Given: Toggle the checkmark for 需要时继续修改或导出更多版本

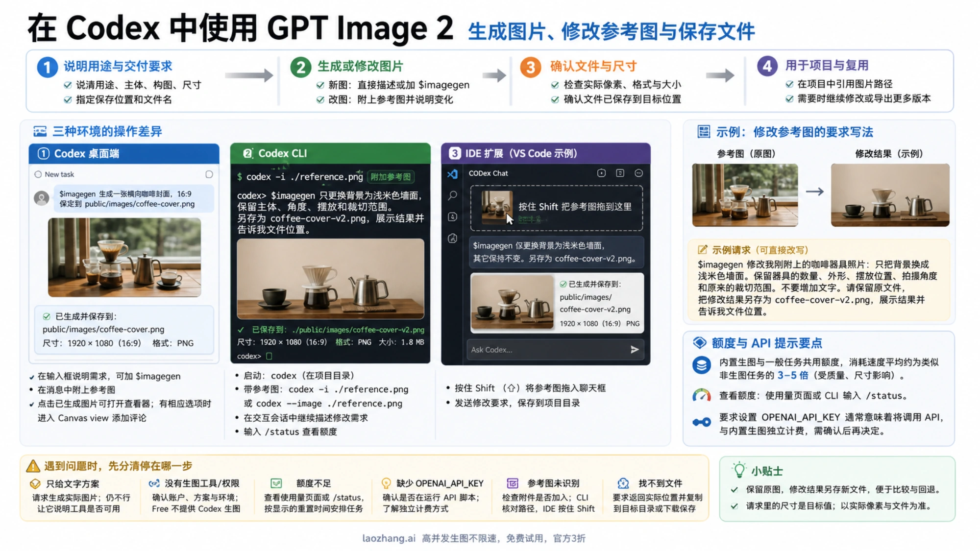Looking at the screenshot, I should click(x=789, y=99).
